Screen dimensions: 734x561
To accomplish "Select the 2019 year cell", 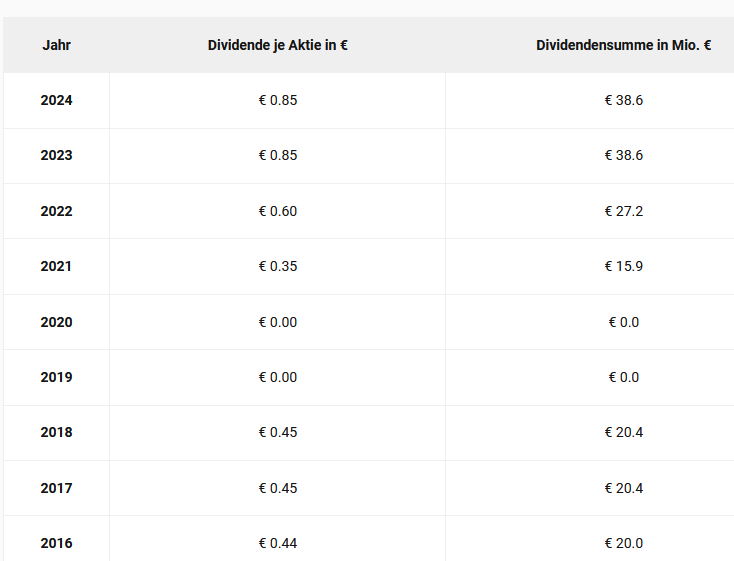I will [56, 377].
